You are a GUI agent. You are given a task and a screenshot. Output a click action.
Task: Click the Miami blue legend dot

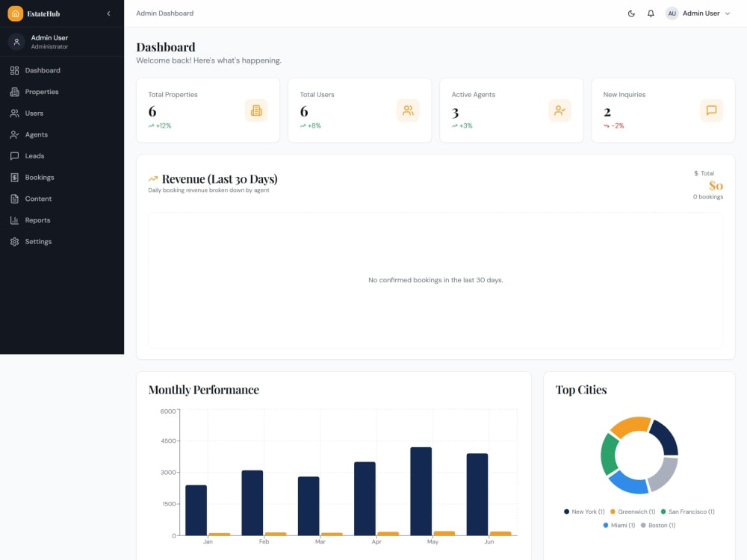pyautogui.click(x=606, y=525)
